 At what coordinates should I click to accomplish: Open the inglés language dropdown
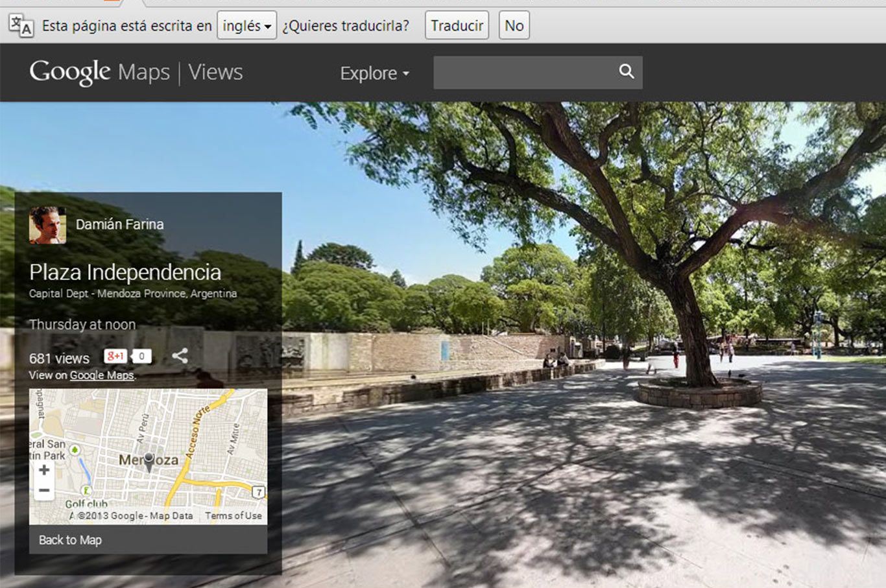(246, 25)
